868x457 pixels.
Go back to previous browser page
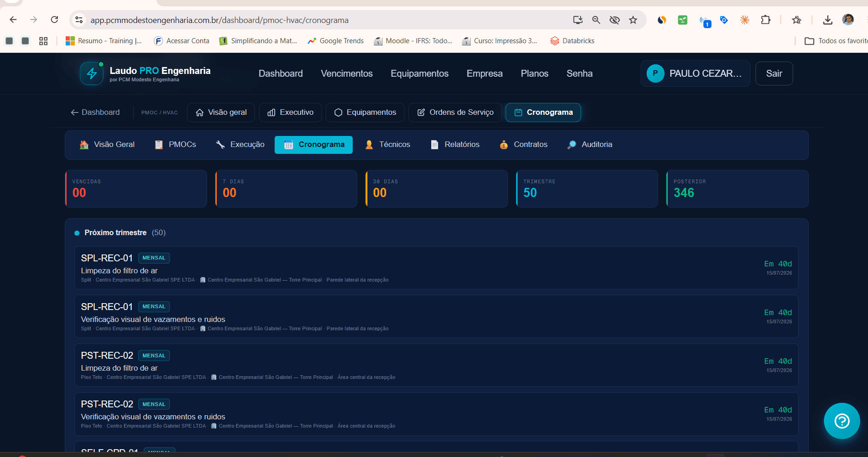[13, 20]
